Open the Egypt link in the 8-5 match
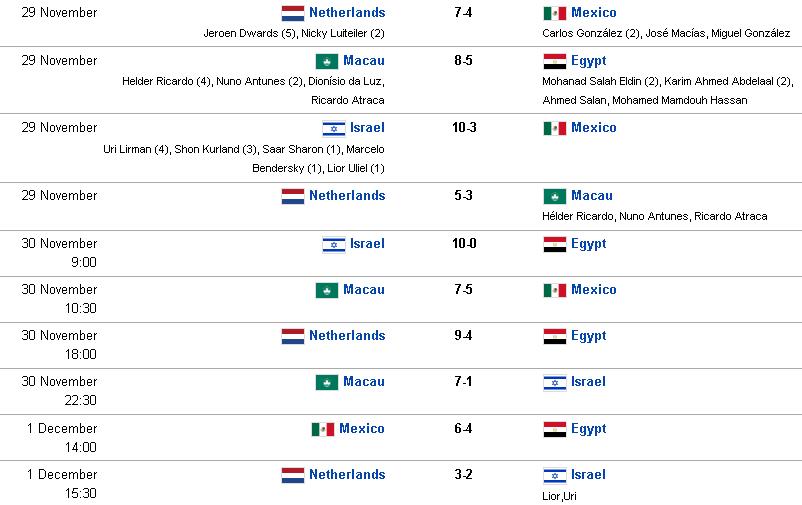Image resolution: width=802 pixels, height=505 pixels. click(x=588, y=61)
